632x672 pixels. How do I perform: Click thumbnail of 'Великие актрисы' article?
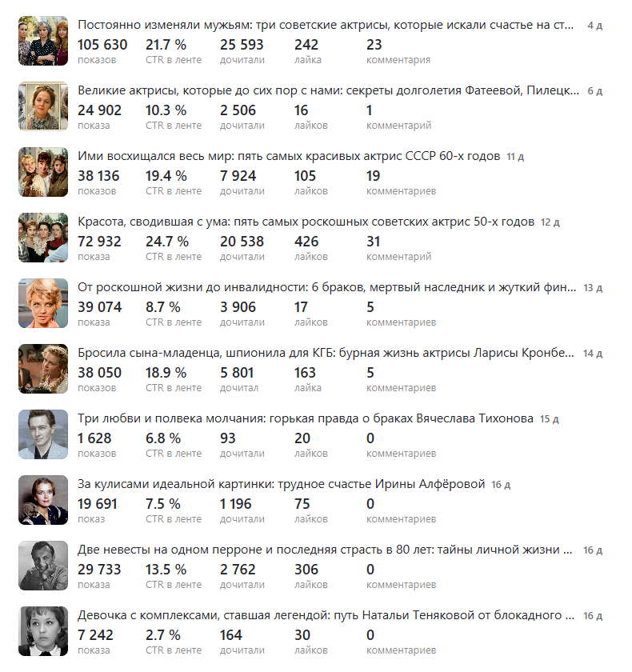pyautogui.click(x=43, y=106)
